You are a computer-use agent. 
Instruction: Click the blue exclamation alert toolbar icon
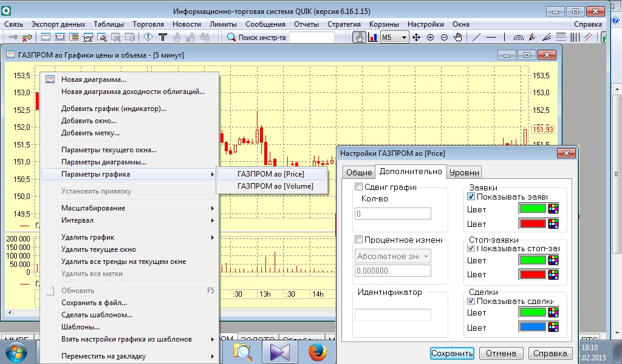point(148,37)
